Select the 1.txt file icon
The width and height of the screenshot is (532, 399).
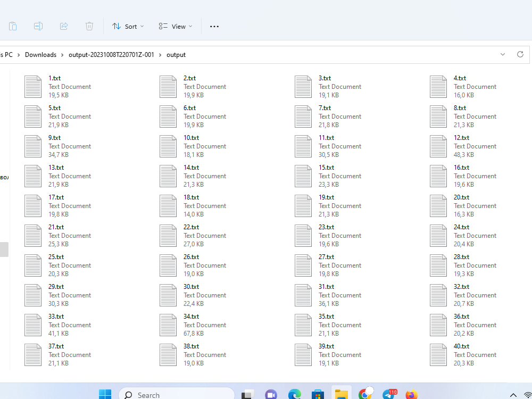(33, 87)
